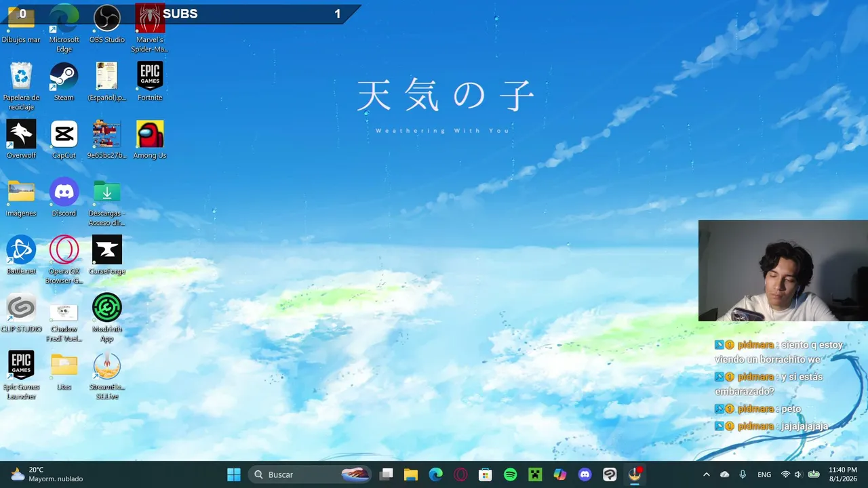Select the (Español) document file on desktop
Viewport: 868px width, 488px height.
click(x=106, y=82)
